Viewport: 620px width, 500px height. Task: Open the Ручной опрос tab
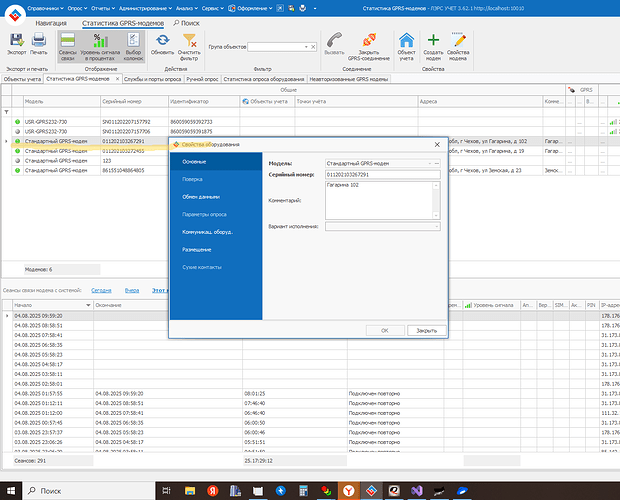pos(202,79)
